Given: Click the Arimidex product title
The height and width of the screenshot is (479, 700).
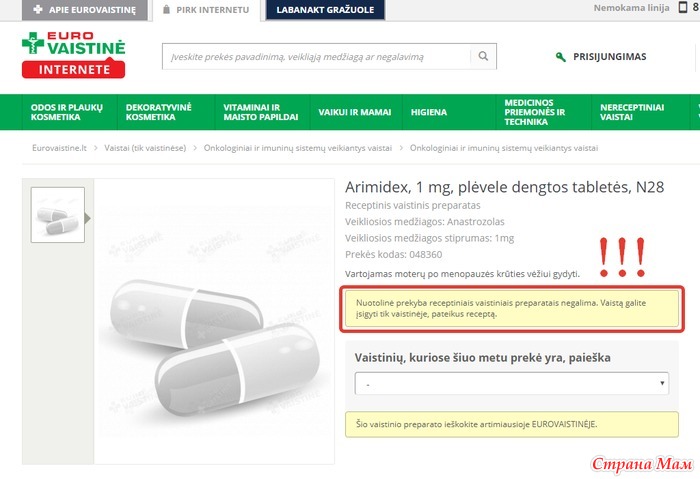Looking at the screenshot, I should click(504, 187).
